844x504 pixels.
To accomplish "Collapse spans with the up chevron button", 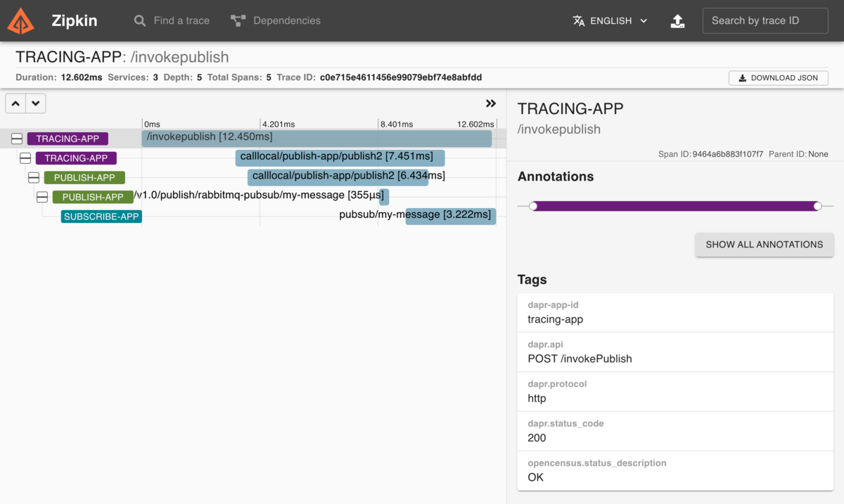I will (x=15, y=103).
